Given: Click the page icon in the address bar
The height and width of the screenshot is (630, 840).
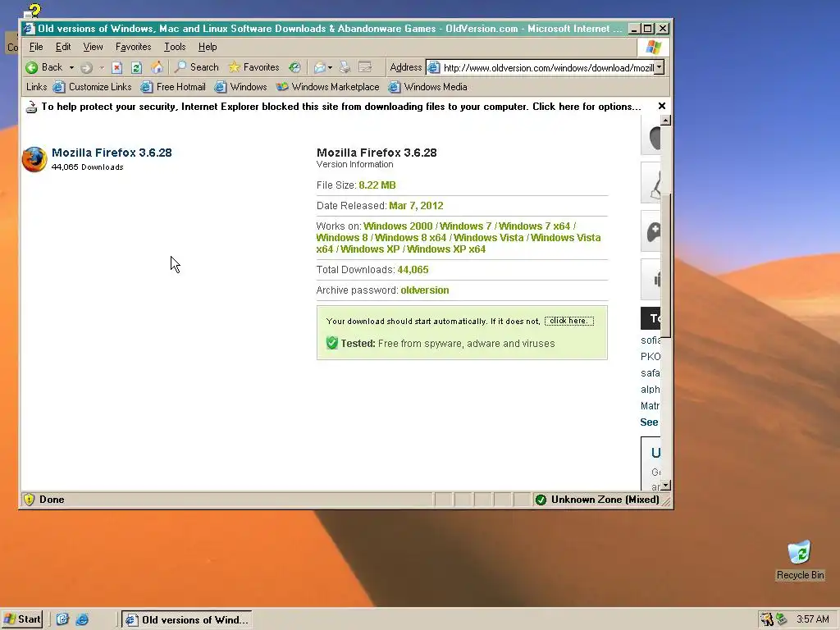Looking at the screenshot, I should pyautogui.click(x=433, y=67).
